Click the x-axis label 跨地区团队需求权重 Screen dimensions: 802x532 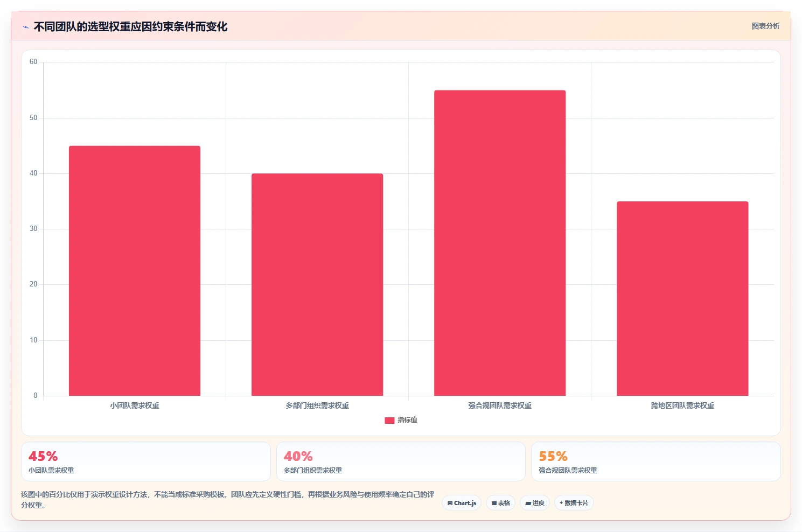point(682,405)
